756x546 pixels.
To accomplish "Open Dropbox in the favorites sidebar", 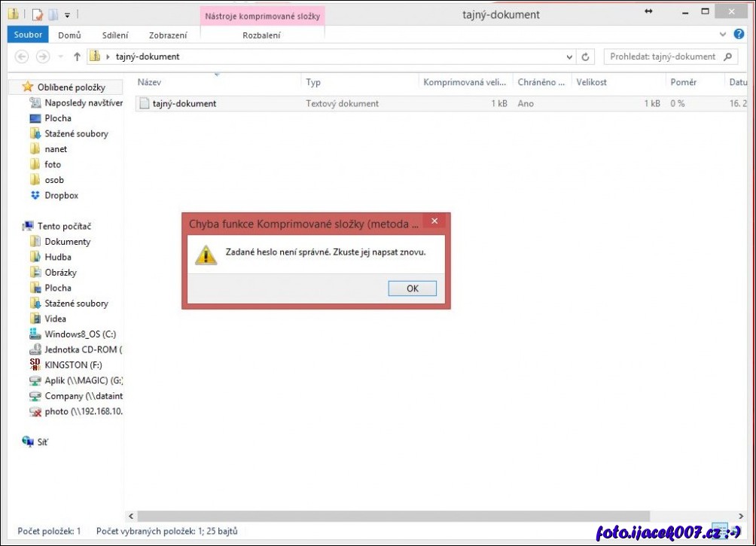I will pyautogui.click(x=61, y=195).
